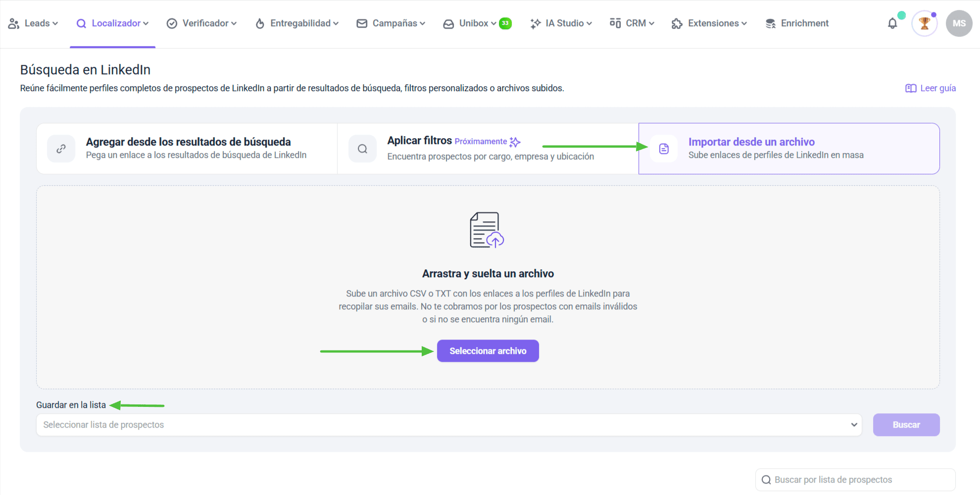The image size is (980, 495).
Task: Open the trophy achievements icon
Action: (x=924, y=23)
